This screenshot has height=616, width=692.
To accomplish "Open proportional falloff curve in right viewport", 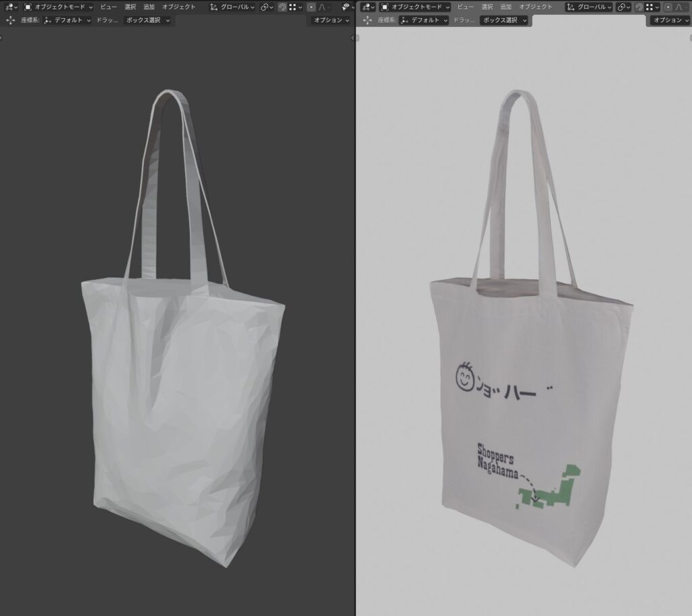I will point(681,7).
